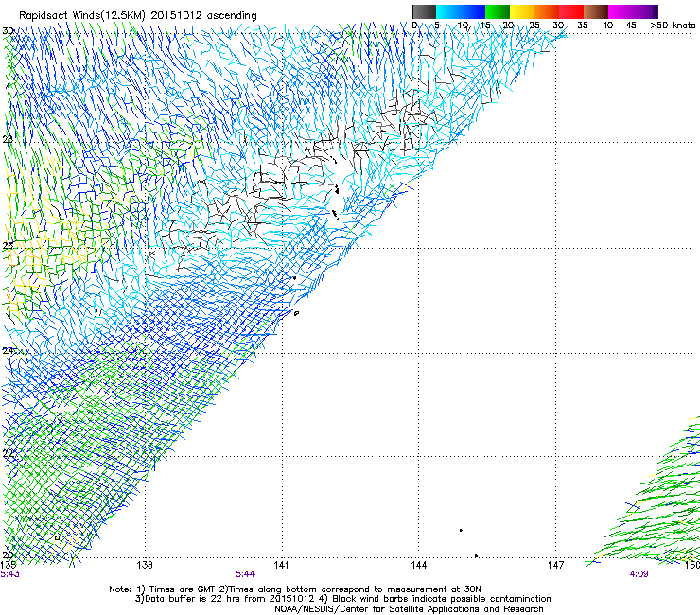
Task: Click the longitude label '138'
Action: tap(145, 565)
